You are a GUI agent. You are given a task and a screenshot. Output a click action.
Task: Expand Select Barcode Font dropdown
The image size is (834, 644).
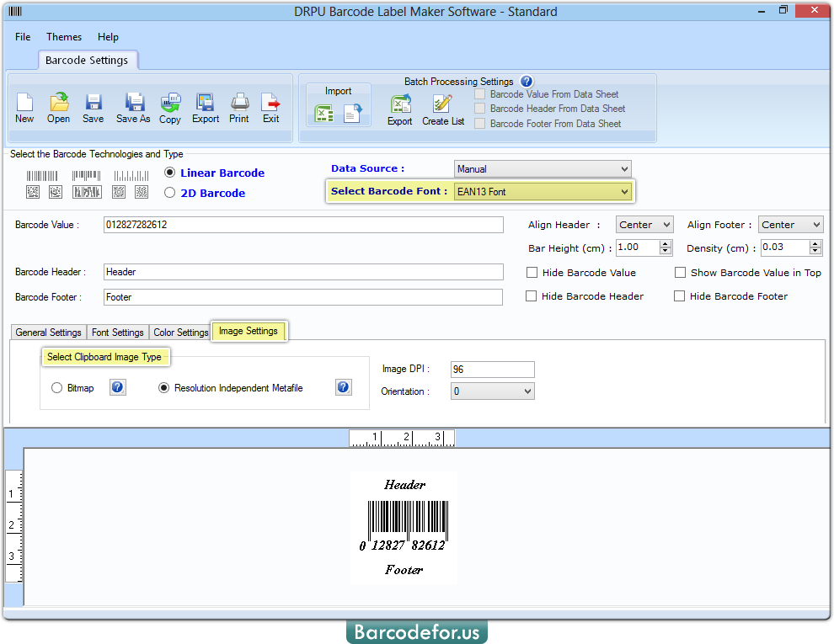(x=543, y=192)
